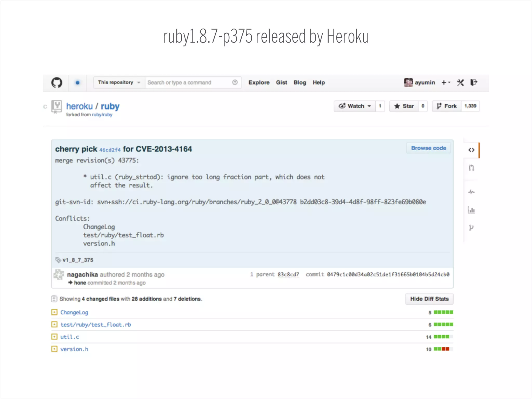Image resolution: width=532 pixels, height=399 pixels.
Task: Click the test_float.rb diffstat bar
Action: point(443,324)
